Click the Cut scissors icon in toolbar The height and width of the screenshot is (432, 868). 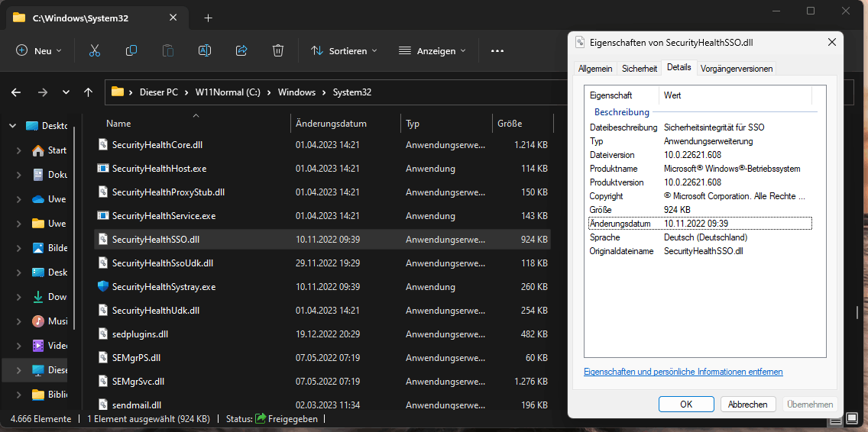pos(95,50)
